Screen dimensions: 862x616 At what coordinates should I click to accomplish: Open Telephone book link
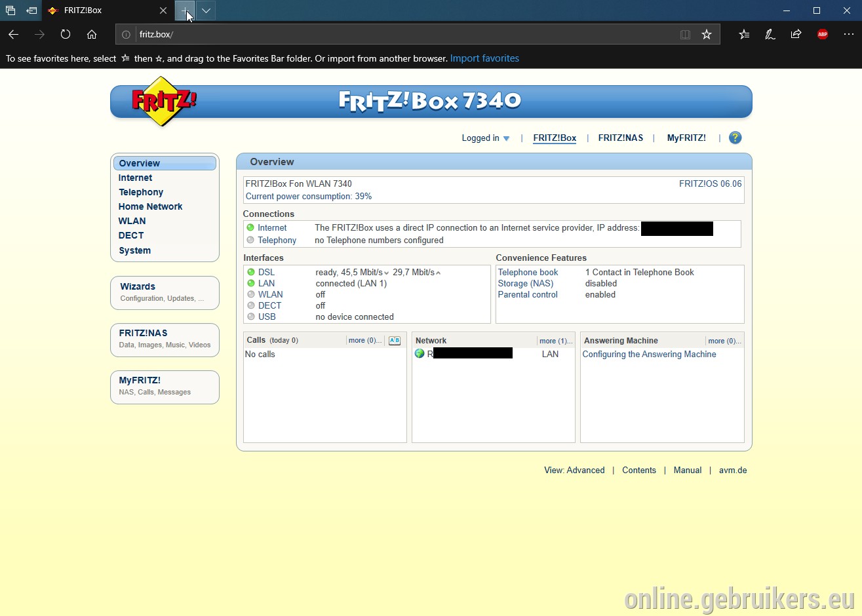(x=528, y=272)
